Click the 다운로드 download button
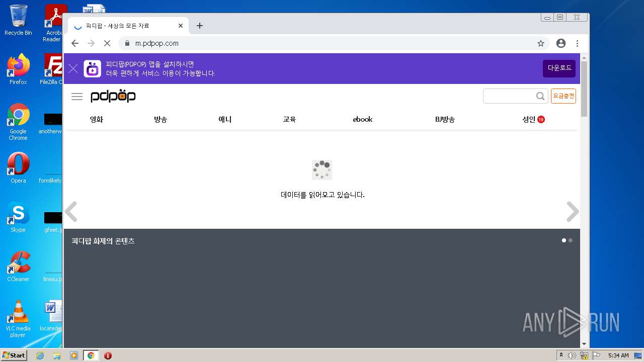Viewport: 644px width, 362px height. pos(559,68)
